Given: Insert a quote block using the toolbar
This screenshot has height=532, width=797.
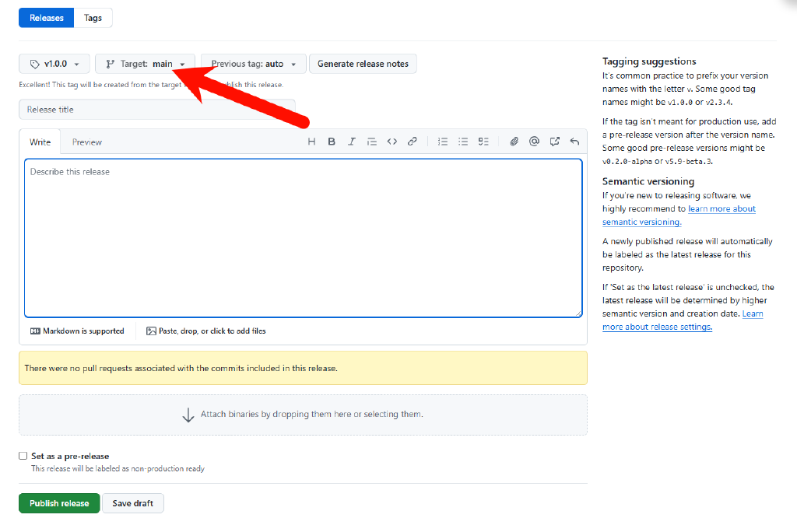Looking at the screenshot, I should coord(372,141).
